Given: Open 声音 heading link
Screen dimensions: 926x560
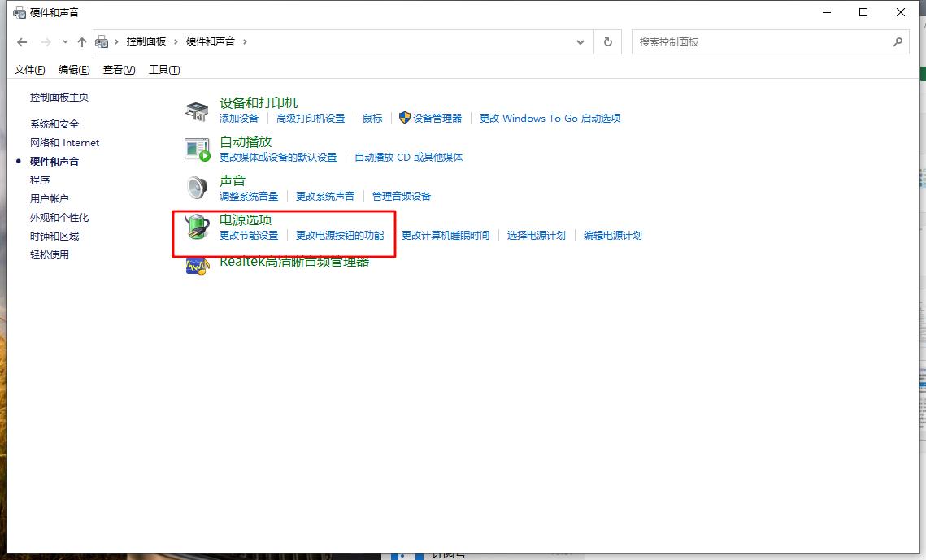Looking at the screenshot, I should tap(232, 180).
